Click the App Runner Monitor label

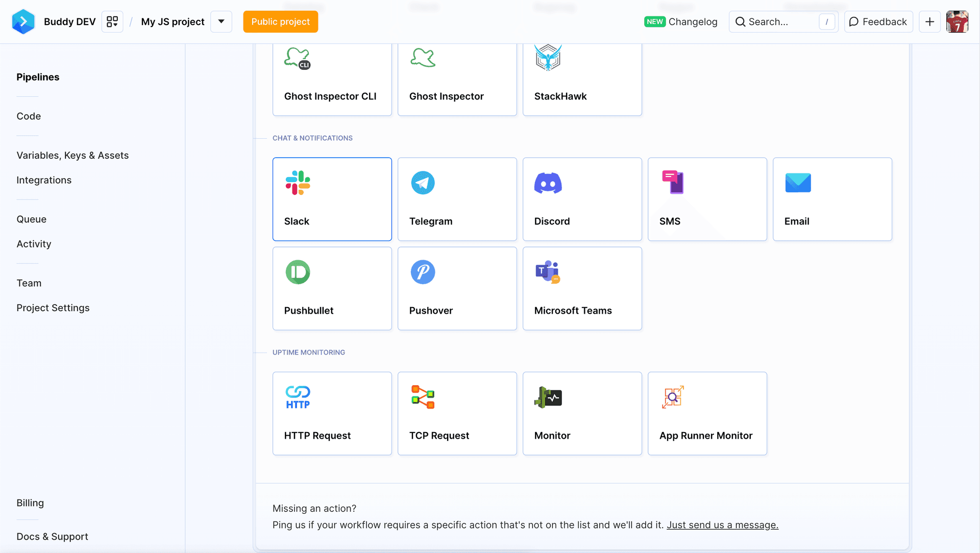(706, 436)
